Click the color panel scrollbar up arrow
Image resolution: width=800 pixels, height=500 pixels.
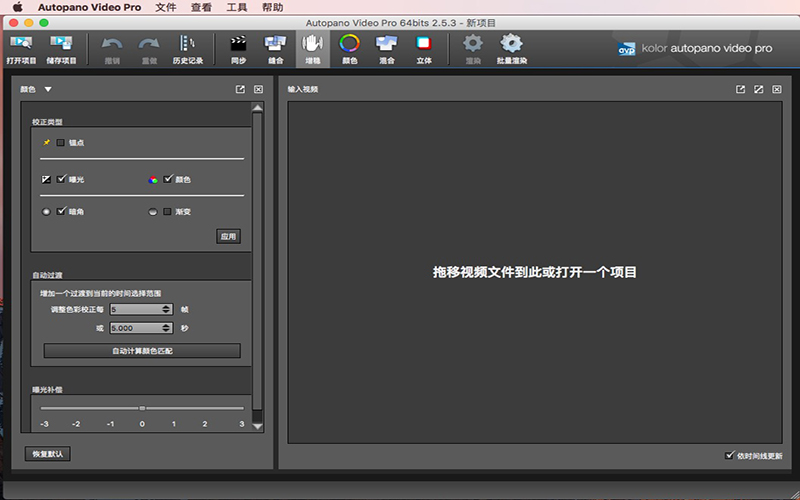257,108
